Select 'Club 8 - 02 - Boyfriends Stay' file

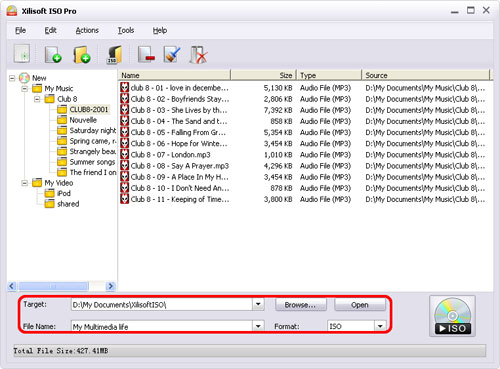(180, 99)
